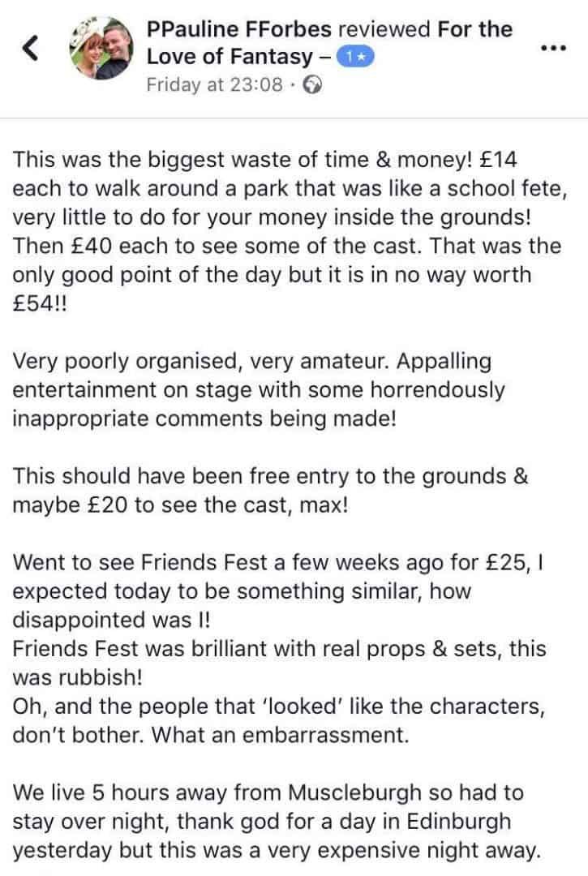Click the globe public privacy icon
This screenshot has height=876, width=588.
pos(311,84)
